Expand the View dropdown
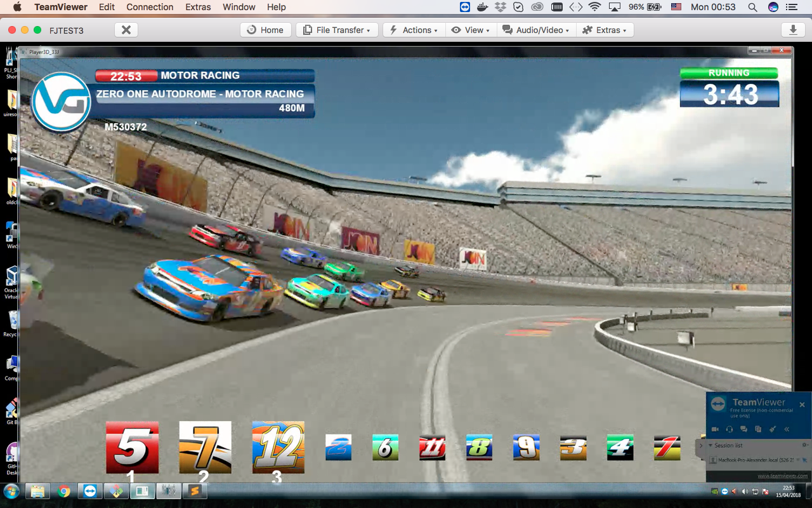Screen dimensions: 812x508 [x=470, y=30]
